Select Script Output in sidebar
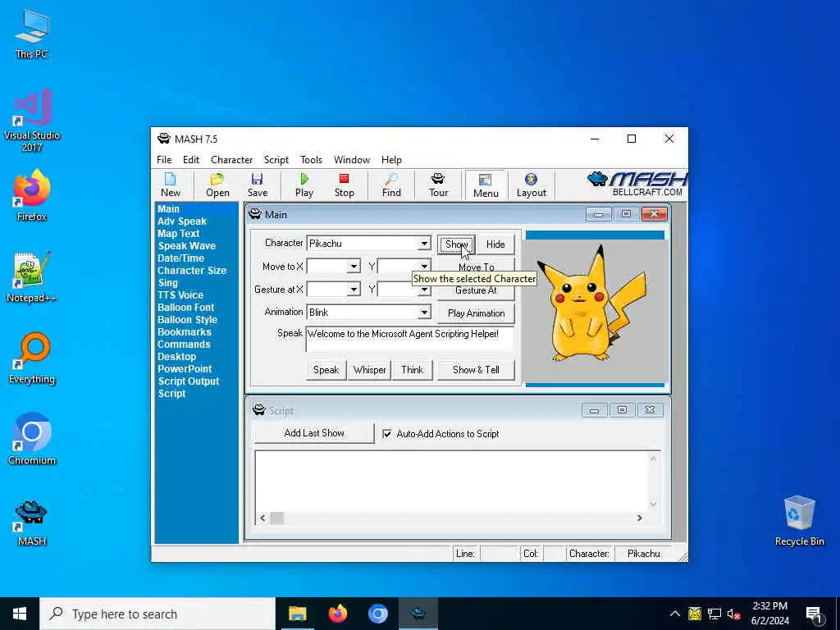The height and width of the screenshot is (630, 840). click(x=189, y=381)
